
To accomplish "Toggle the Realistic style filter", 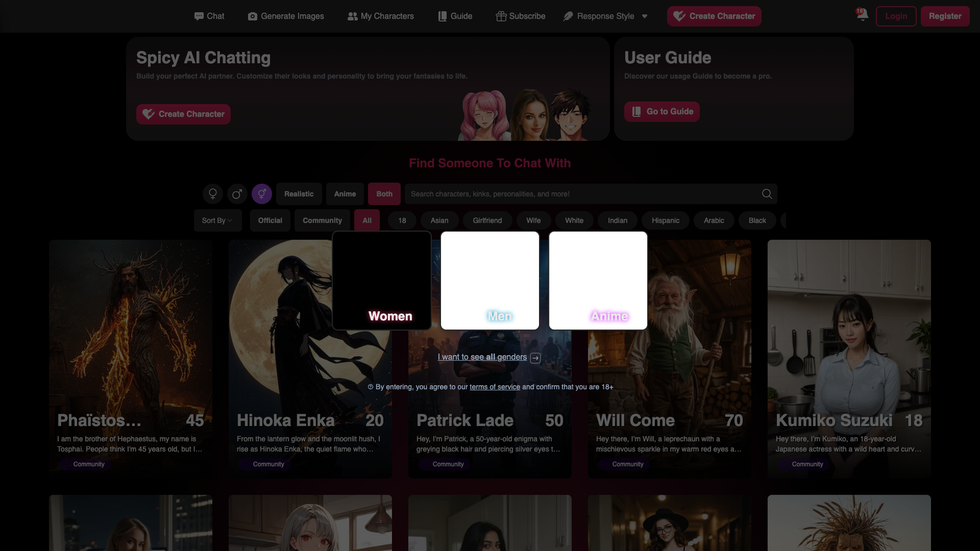I will [x=299, y=194].
